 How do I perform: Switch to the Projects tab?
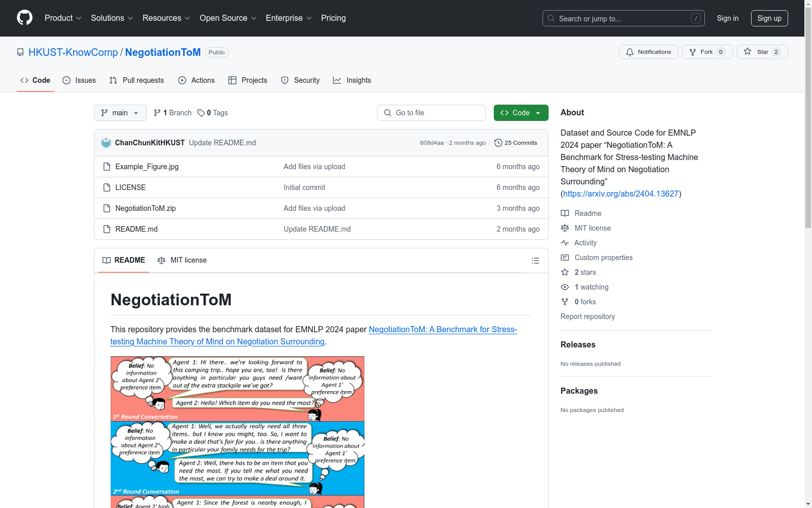pos(248,80)
